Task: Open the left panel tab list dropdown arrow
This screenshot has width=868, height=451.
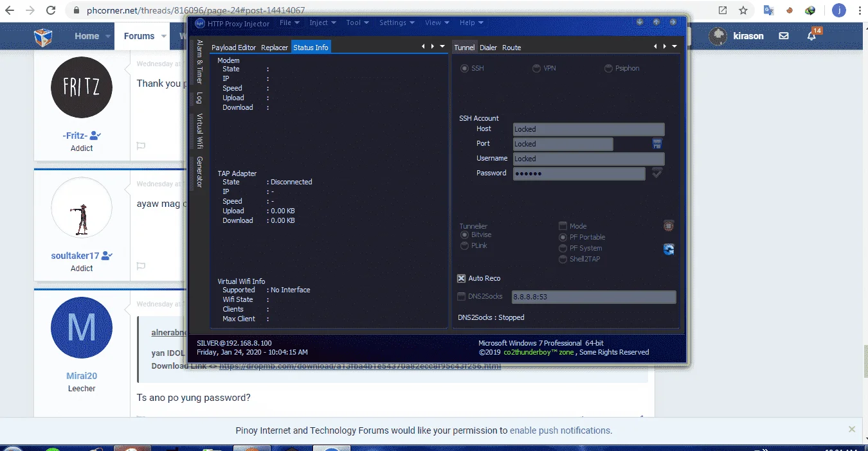Action: pos(441,46)
